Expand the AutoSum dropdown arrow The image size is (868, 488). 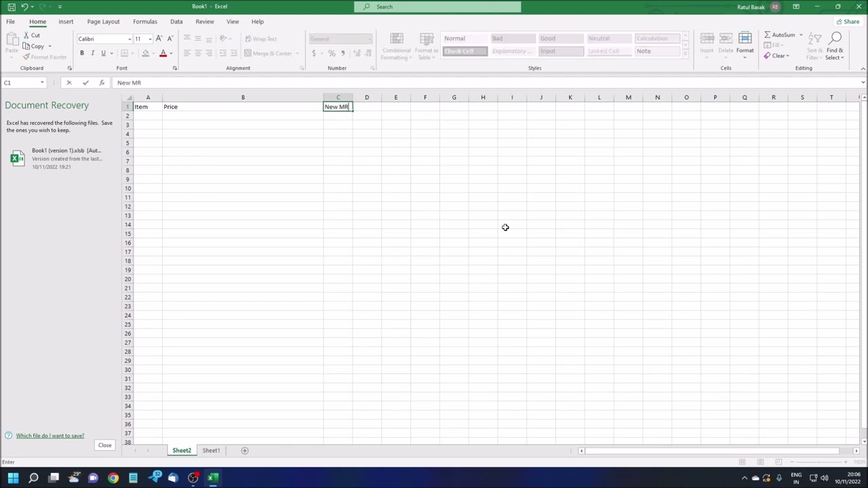pos(801,35)
